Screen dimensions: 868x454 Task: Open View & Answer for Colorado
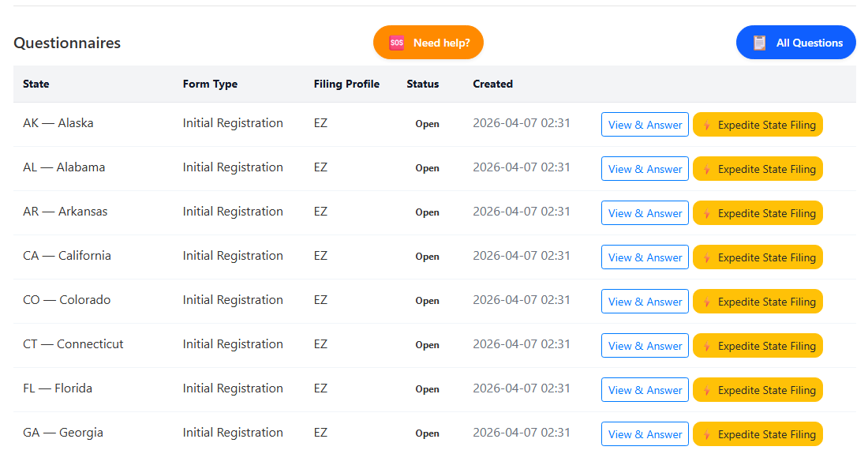pos(645,302)
